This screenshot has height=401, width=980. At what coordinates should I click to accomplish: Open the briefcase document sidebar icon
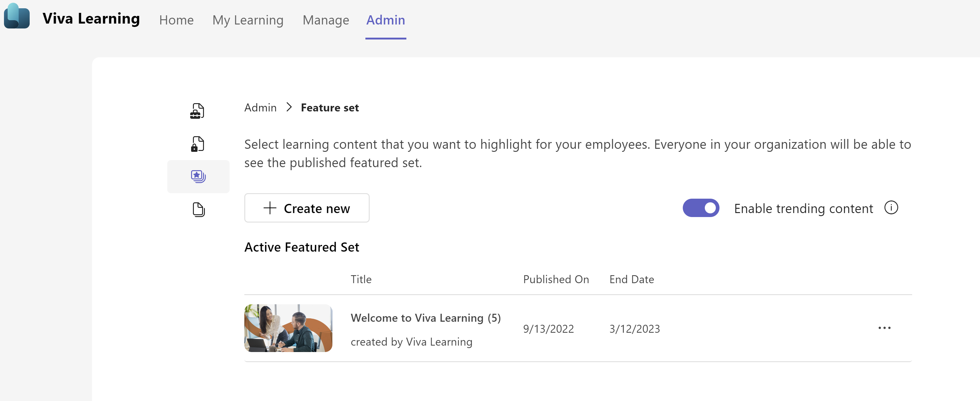(198, 111)
